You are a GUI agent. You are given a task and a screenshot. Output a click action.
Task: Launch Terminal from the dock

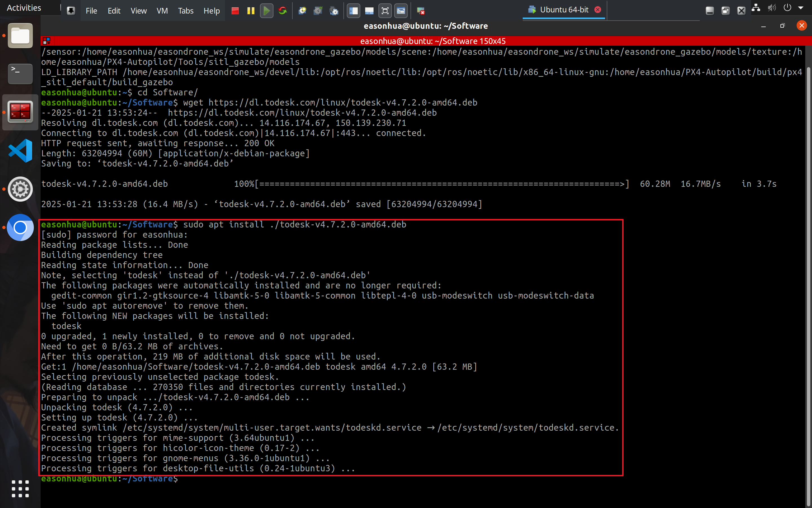click(20, 74)
